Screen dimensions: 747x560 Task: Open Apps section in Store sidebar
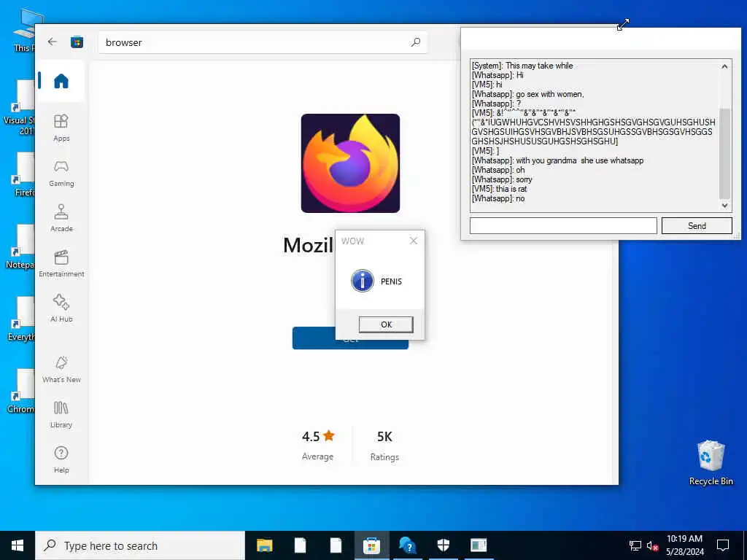[x=61, y=128]
